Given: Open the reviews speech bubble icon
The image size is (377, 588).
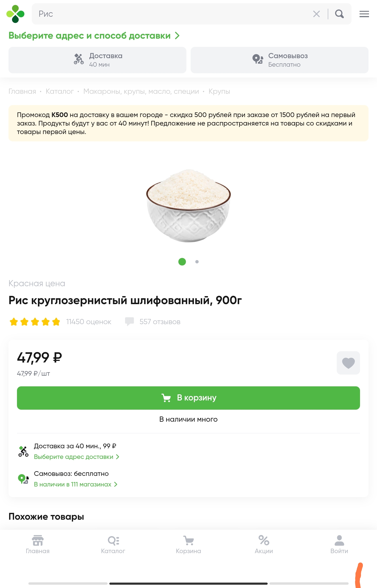Looking at the screenshot, I should pos(129,322).
